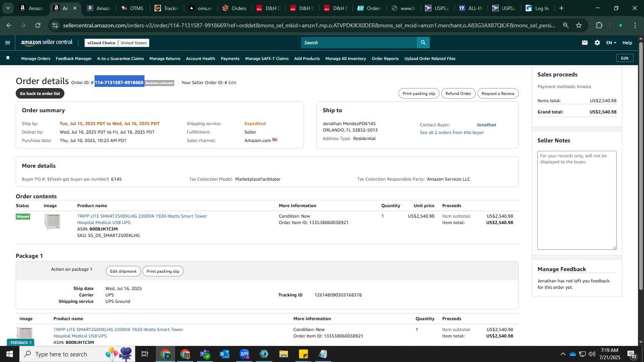Open Microsoft Teams from the taskbar
Viewport: 644px width, 362px height.
click(205, 354)
